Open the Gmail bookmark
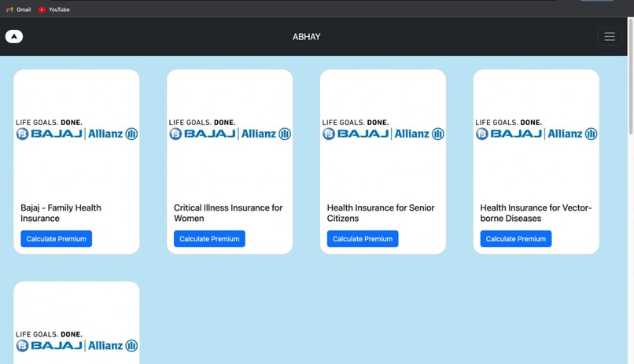Viewport: 634px width, 364px height. point(19,9)
